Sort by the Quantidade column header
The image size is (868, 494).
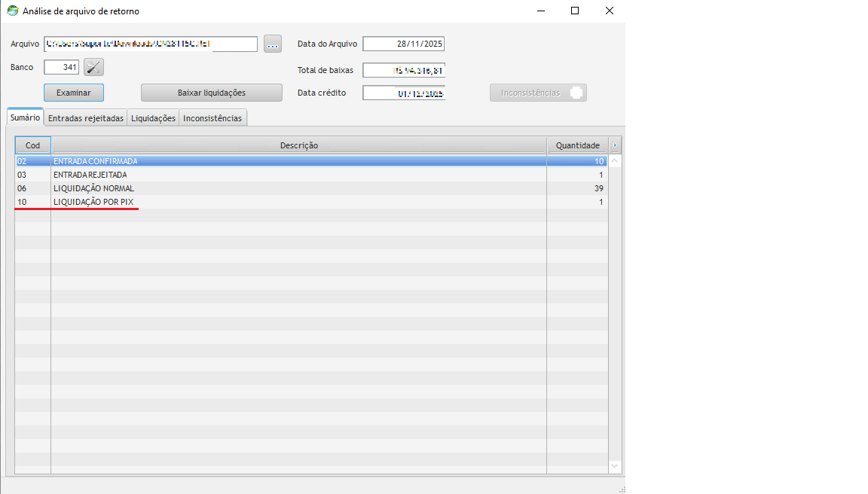point(577,145)
